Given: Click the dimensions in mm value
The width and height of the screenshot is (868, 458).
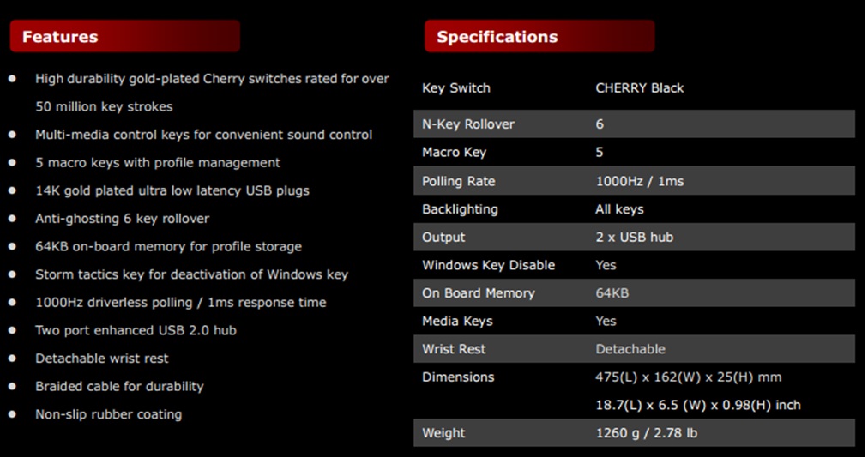Looking at the screenshot, I should coord(689,377).
